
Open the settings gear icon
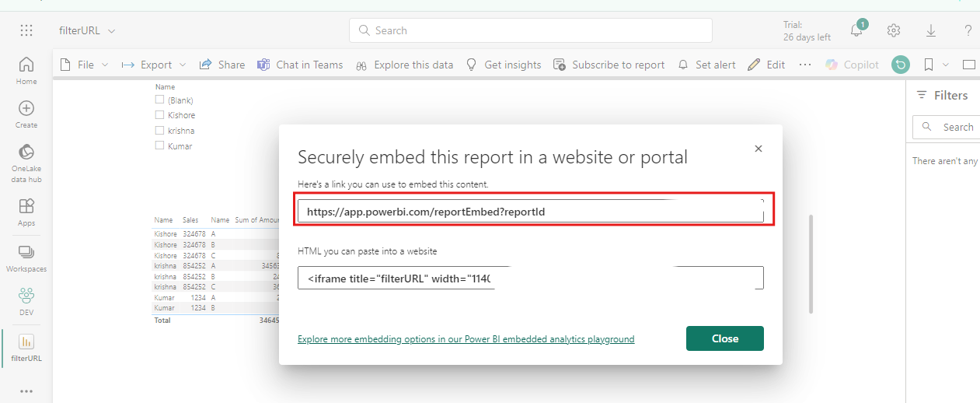pyautogui.click(x=894, y=30)
